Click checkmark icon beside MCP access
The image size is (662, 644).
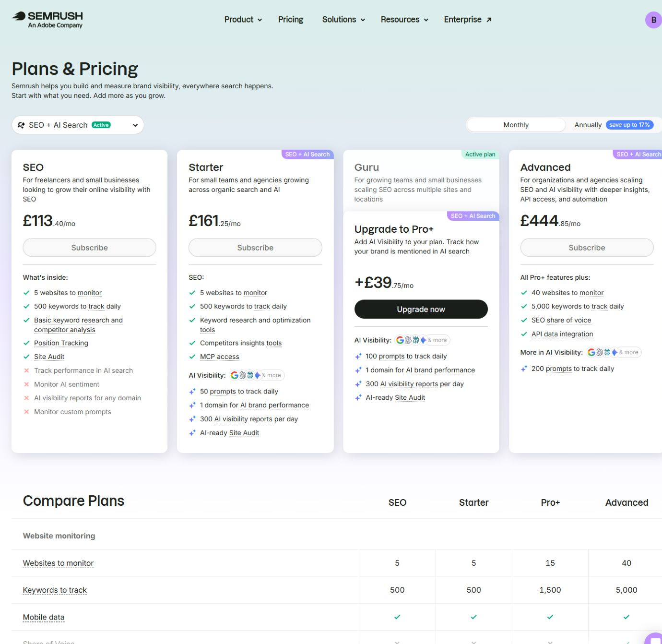pos(192,357)
